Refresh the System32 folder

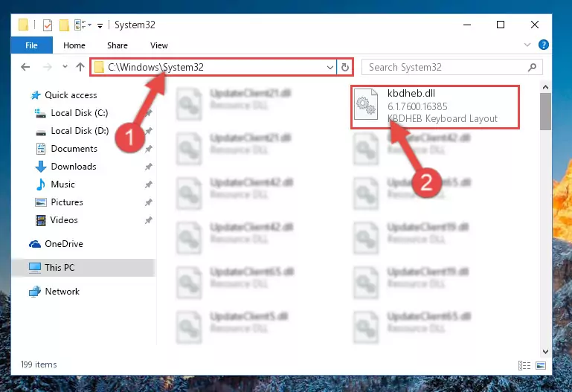click(344, 68)
